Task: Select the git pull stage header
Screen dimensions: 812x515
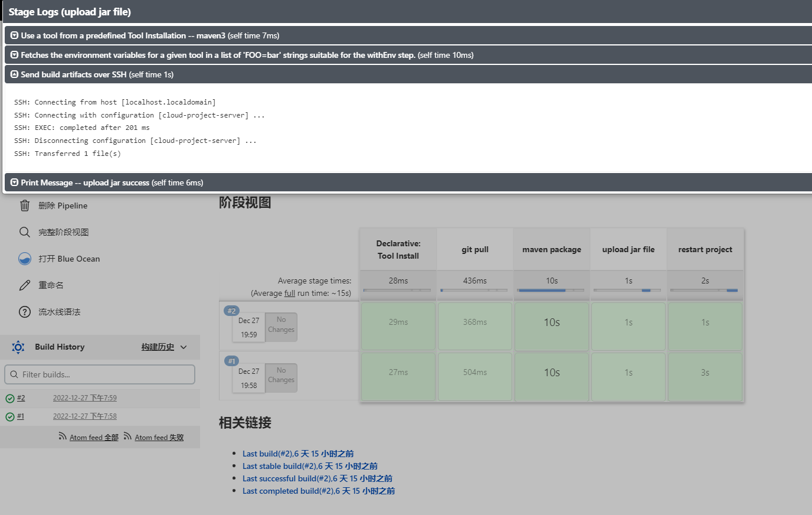Action: [x=475, y=249]
